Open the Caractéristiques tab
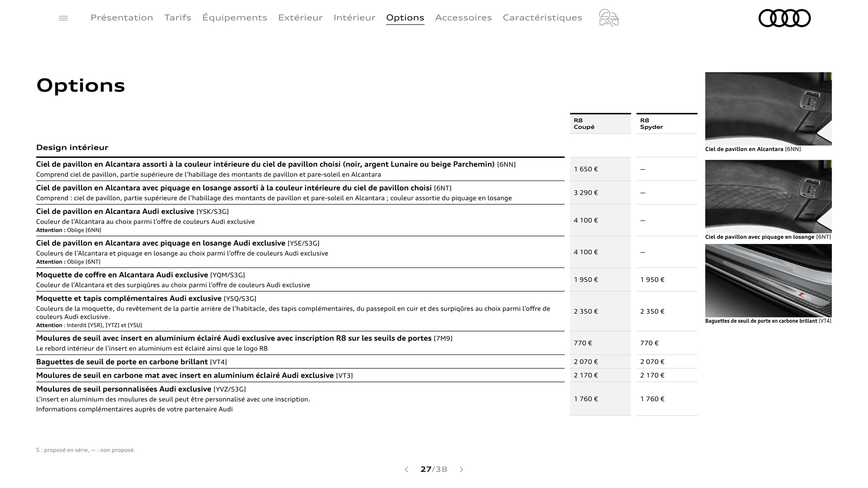Image resolution: width=868 pixels, height=488 pixels. [x=542, y=17]
